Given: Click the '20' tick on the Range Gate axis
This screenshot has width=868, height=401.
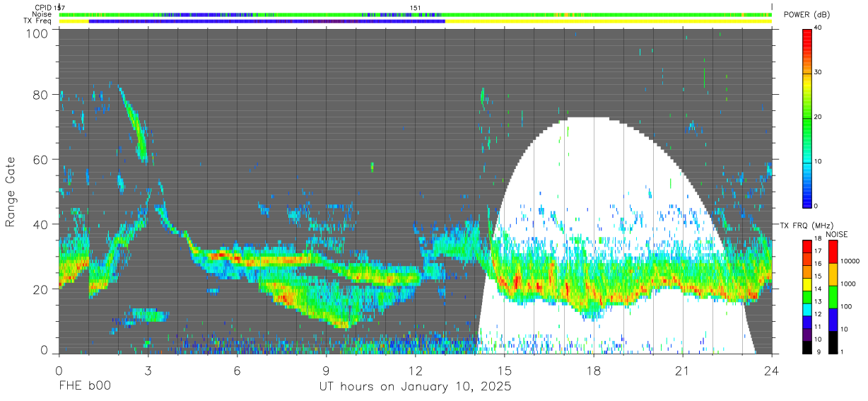Looking at the screenshot, I should point(41,289).
